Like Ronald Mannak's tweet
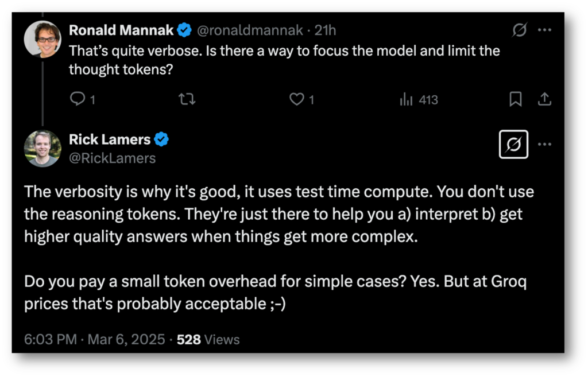Viewport: 588px width, 377px height. click(297, 99)
